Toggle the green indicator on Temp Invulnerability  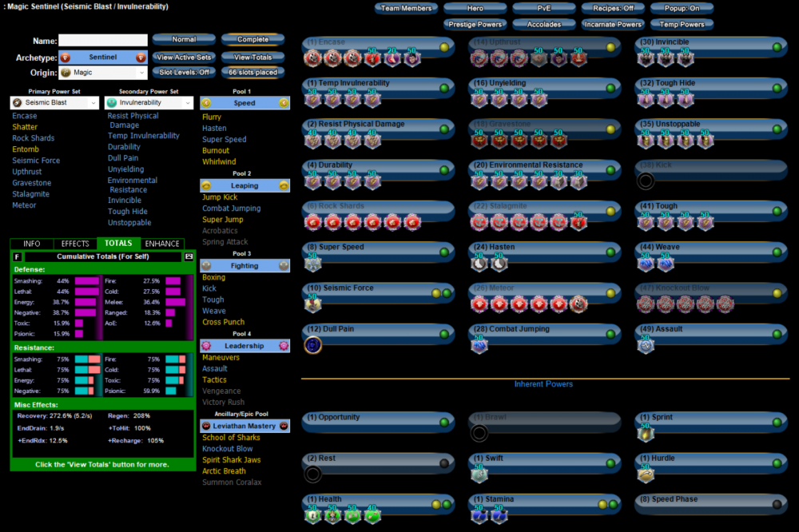pos(444,88)
